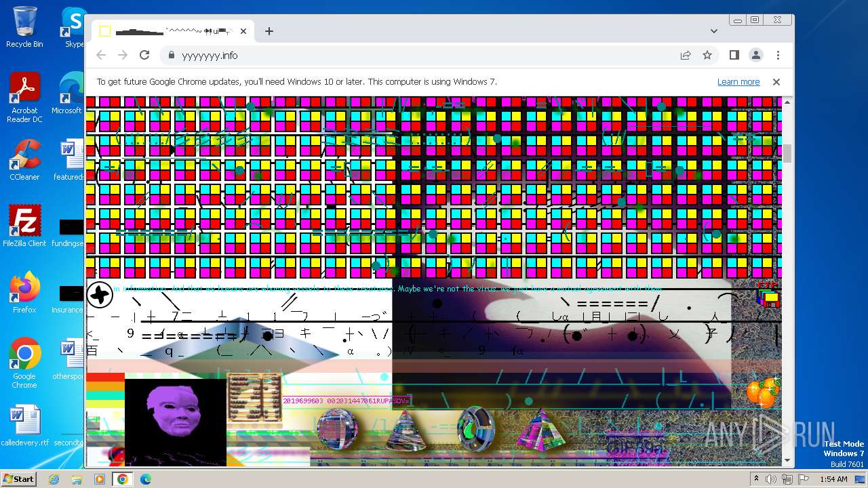The image size is (868, 488).
Task: Open the Recycle Bin desktop icon
Action: 24,27
